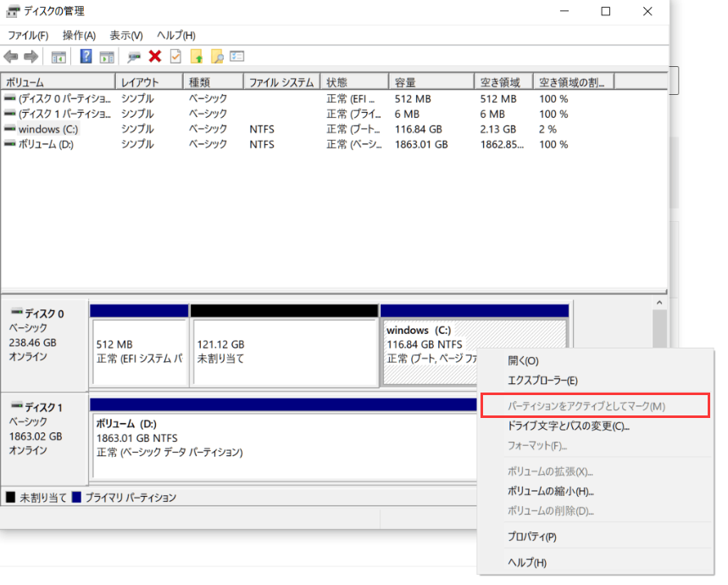Click the show/hide action pane toolbar icon
Viewport: 728px width, 585px height.
click(108, 56)
